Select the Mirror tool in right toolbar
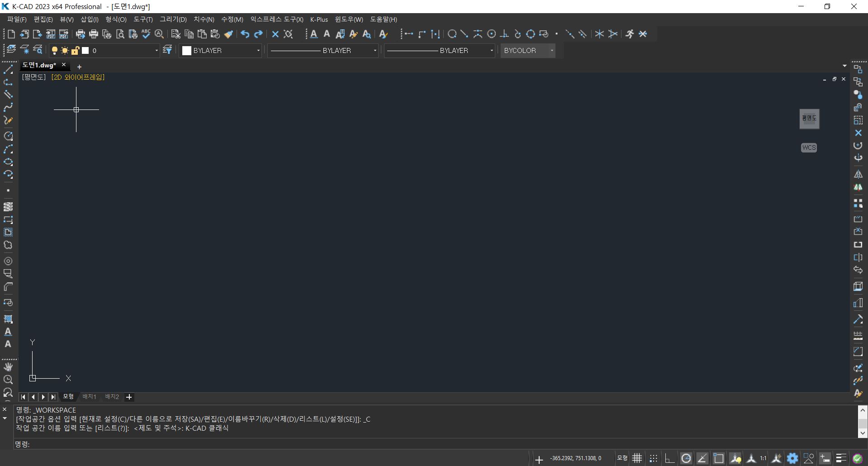 [858, 174]
